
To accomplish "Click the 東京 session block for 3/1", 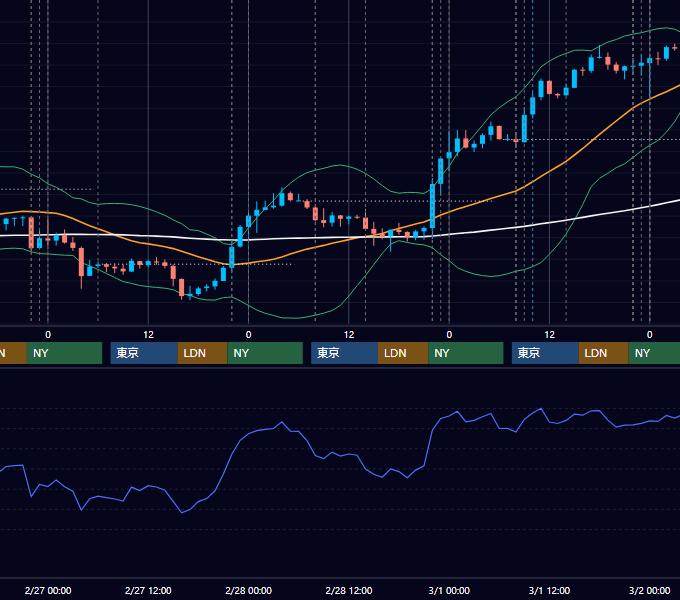I will tap(545, 353).
